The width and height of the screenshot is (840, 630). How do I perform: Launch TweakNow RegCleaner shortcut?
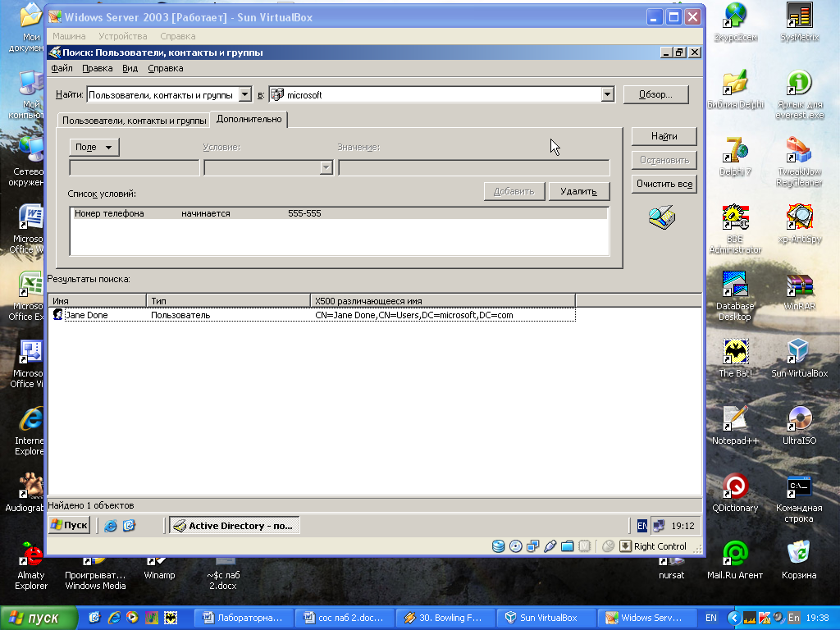pyautogui.click(x=799, y=161)
